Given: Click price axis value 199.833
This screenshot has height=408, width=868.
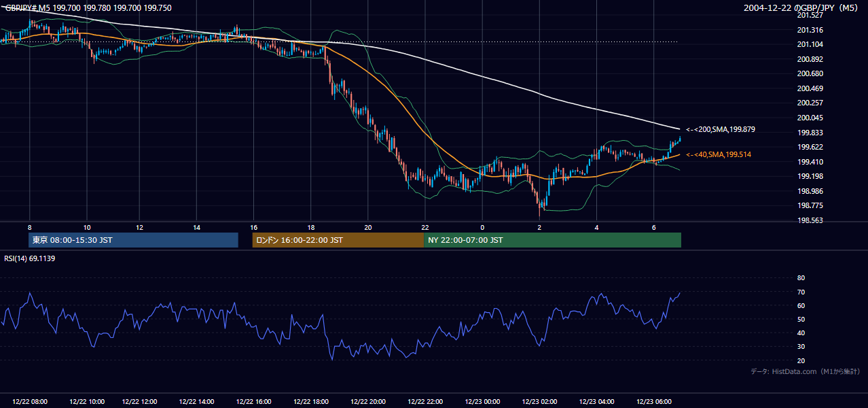Looking at the screenshot, I should (x=810, y=133).
